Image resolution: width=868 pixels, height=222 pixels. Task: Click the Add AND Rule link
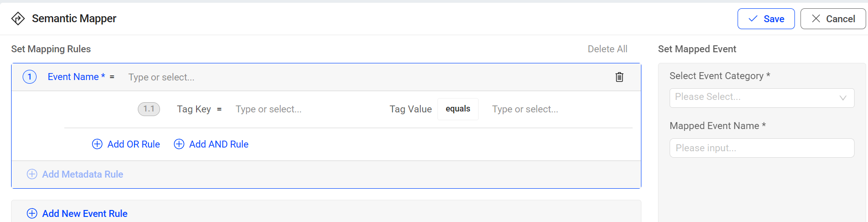[219, 144]
